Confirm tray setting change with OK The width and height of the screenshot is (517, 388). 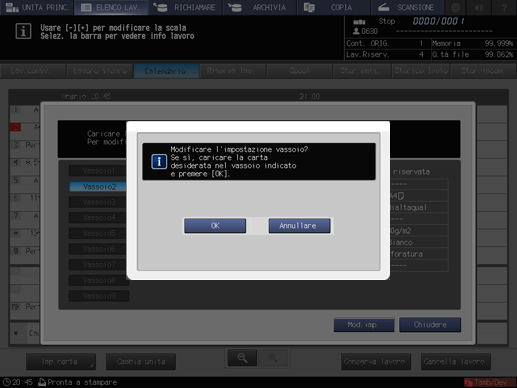click(215, 226)
